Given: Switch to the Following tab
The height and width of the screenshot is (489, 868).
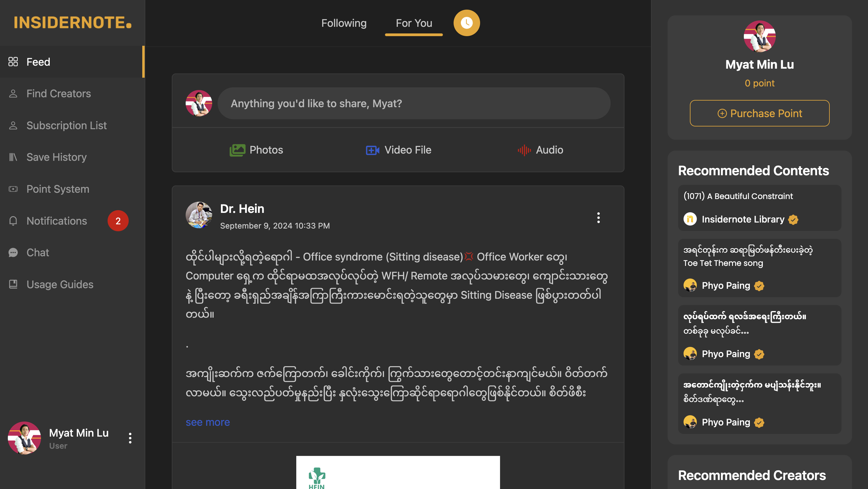Looking at the screenshot, I should (344, 23).
